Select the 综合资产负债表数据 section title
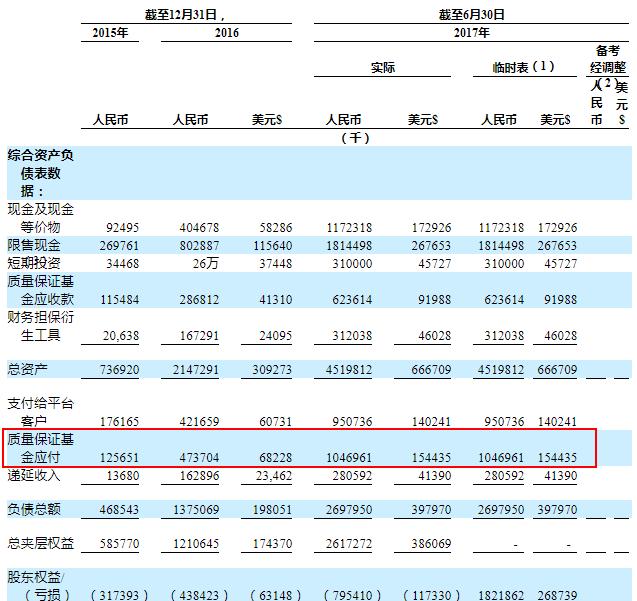Screen dimensions: 637x601 pos(40,173)
